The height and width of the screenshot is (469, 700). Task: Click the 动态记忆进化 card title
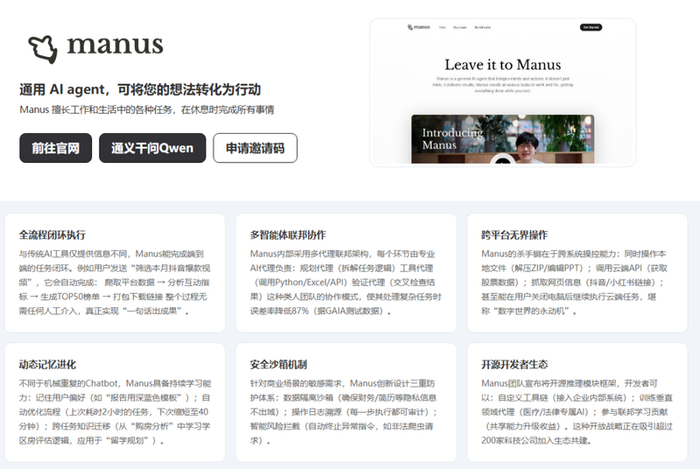pos(47,364)
